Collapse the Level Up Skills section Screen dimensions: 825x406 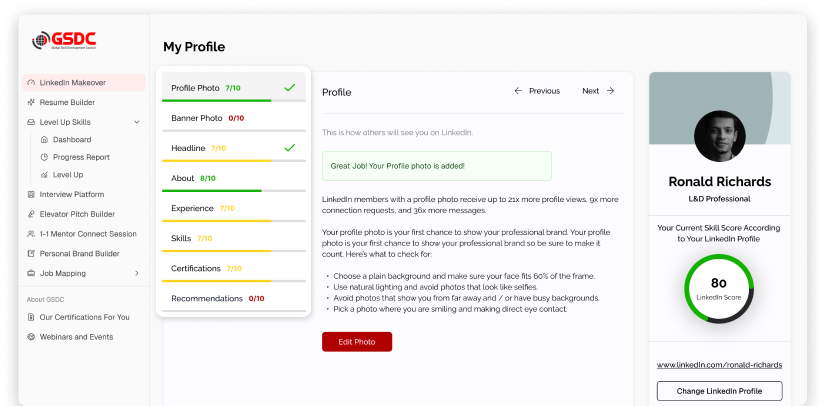coord(136,122)
